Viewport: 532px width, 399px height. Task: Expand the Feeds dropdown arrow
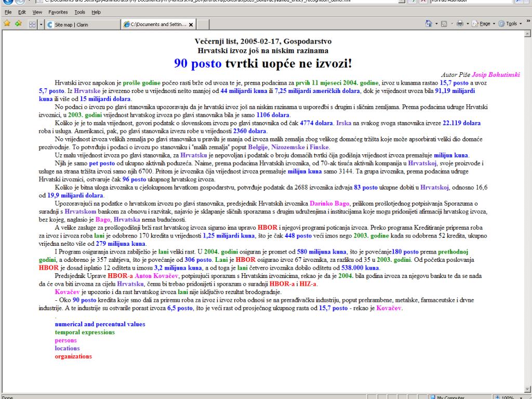pyautogui.click(x=452, y=24)
